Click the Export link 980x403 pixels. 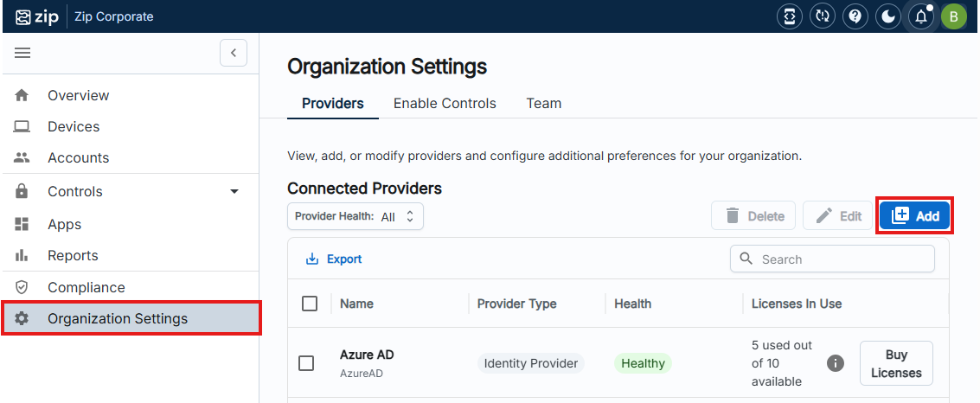point(334,259)
